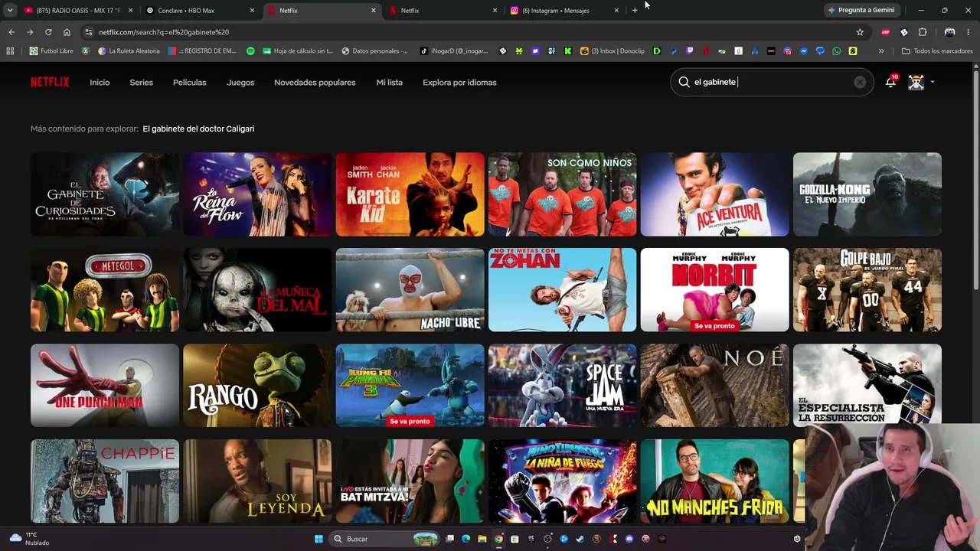Open the Space Jam thumbnail
This screenshot has height=551, width=980.
click(x=562, y=386)
